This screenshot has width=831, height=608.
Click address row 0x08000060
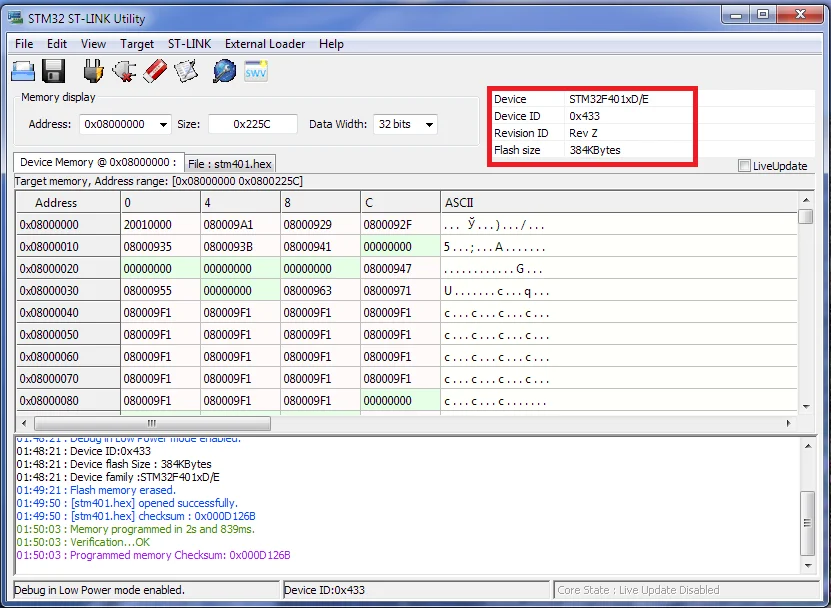(68, 357)
